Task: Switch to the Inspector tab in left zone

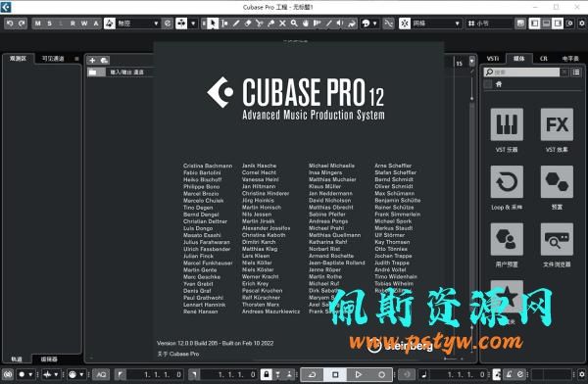Action: [18, 59]
